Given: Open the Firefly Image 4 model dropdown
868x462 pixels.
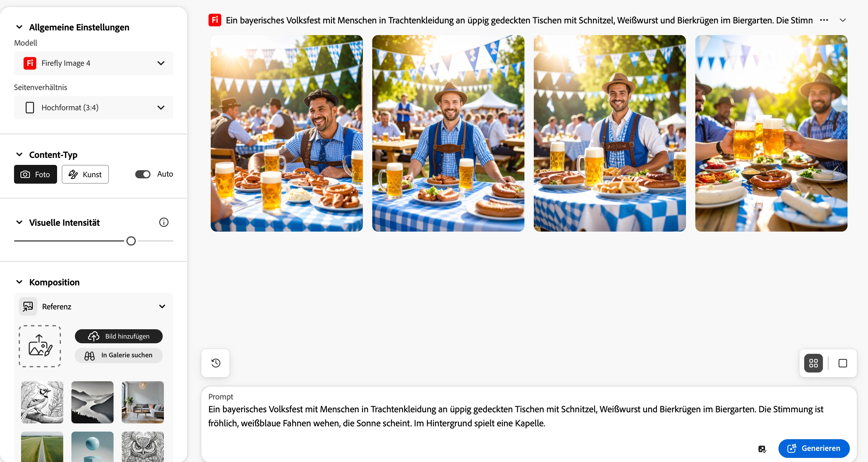Looking at the screenshot, I should (x=93, y=63).
